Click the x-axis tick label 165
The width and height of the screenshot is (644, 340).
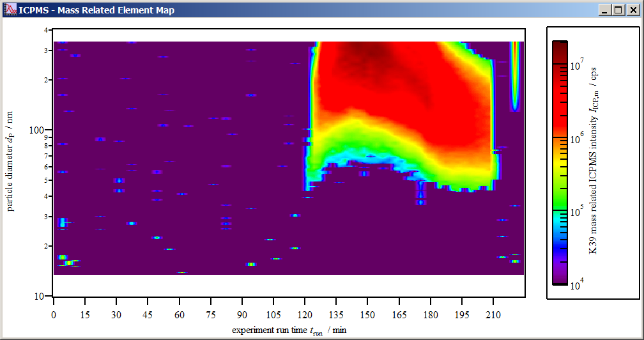(x=399, y=315)
